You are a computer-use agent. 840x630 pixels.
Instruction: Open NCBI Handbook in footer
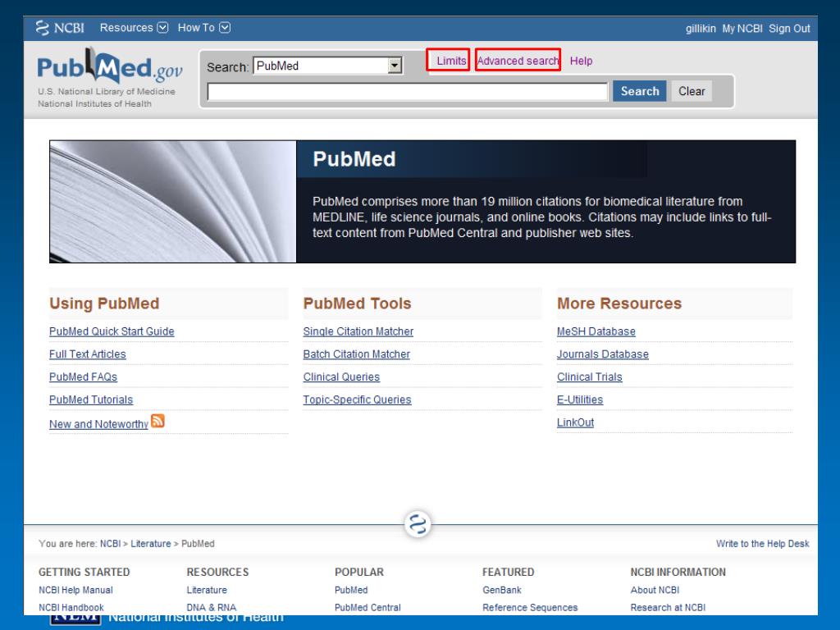(x=71, y=608)
